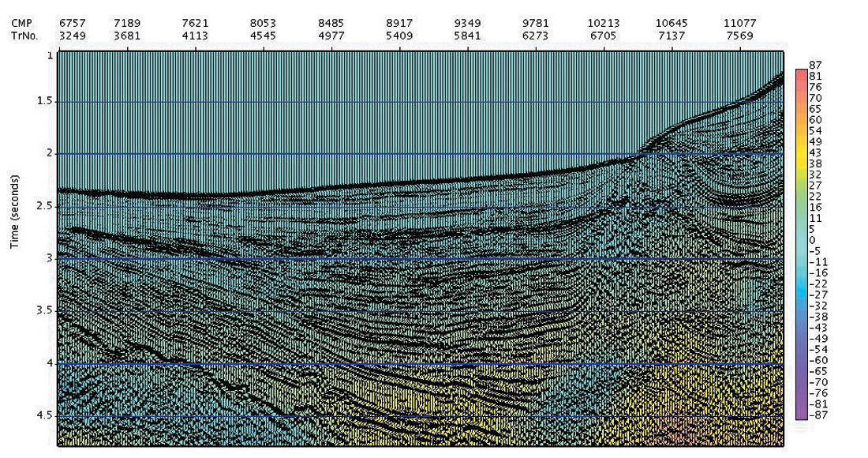The image size is (868, 458).
Task: Click colorbar value 65
Action: tap(815, 109)
